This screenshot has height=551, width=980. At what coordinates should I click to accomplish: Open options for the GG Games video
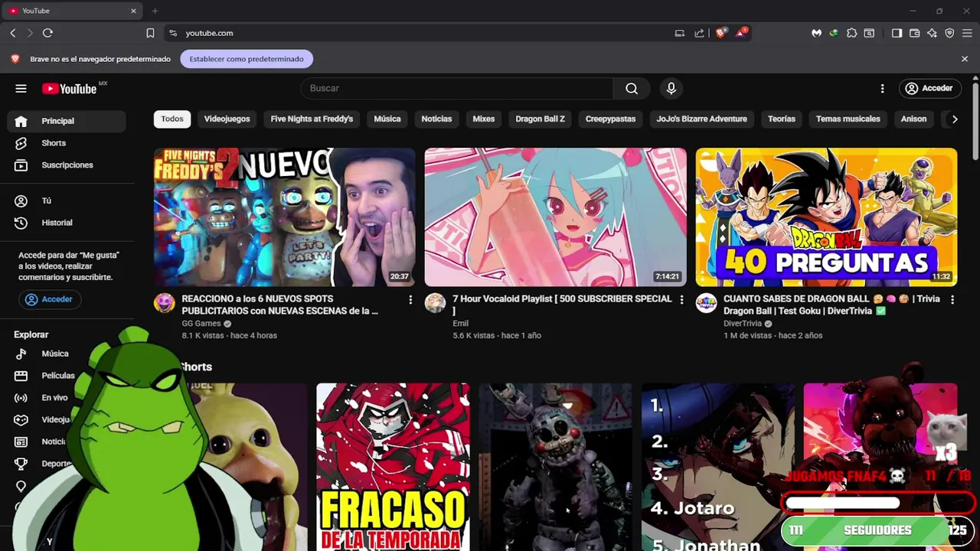410,300
